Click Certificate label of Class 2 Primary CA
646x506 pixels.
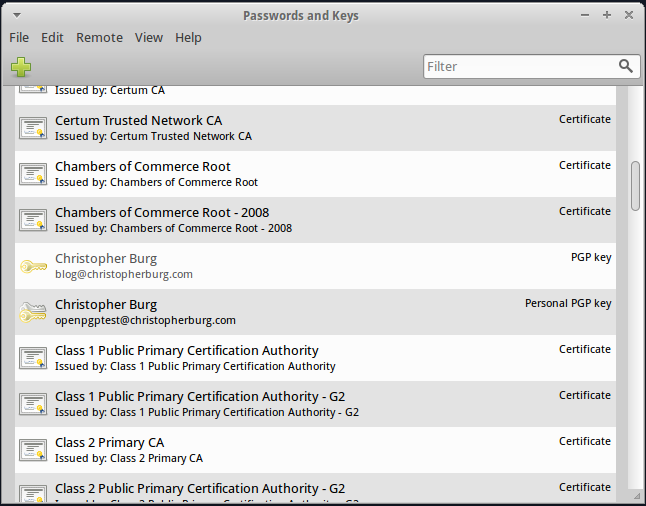585,441
